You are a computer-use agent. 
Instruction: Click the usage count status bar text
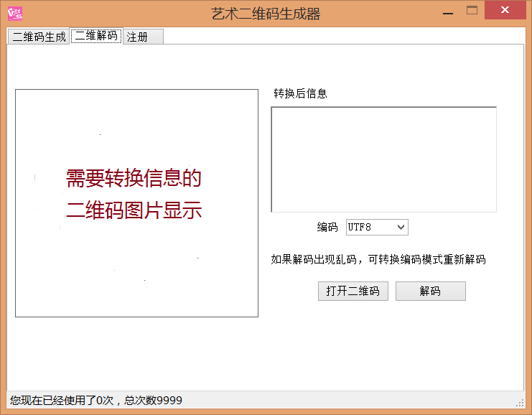95,400
